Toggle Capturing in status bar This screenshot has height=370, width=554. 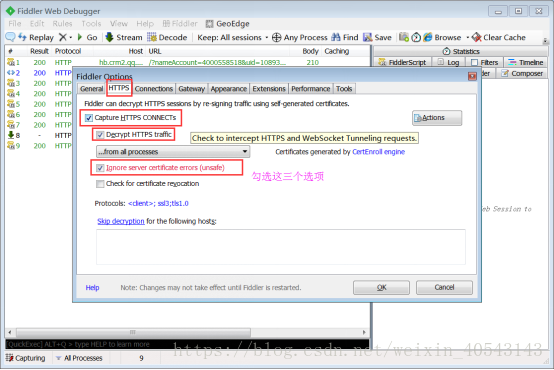(x=26, y=358)
